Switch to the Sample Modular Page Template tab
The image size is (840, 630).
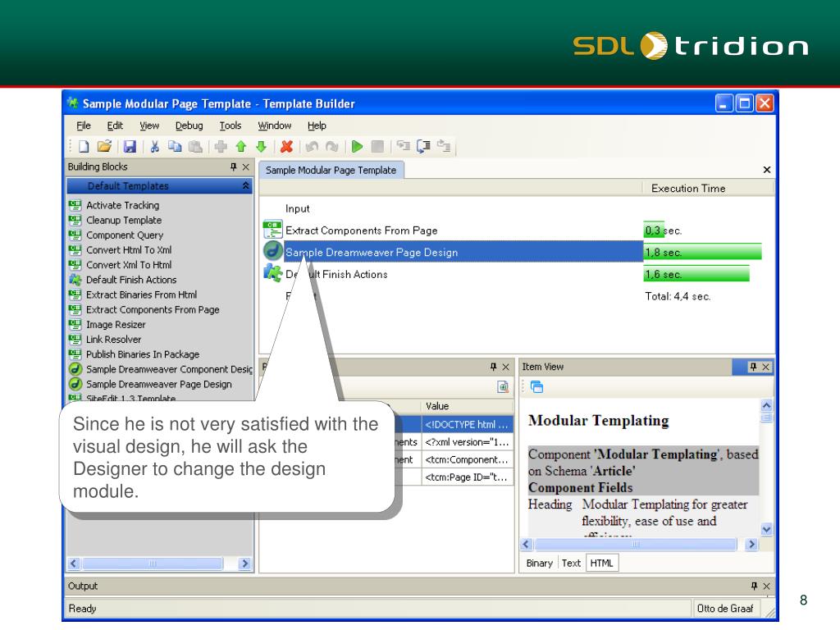(x=331, y=171)
